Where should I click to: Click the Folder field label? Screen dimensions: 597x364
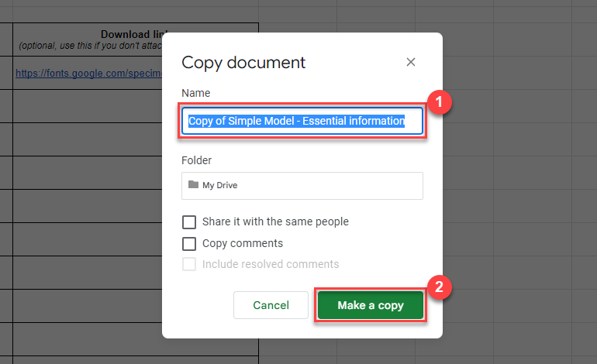click(x=197, y=160)
